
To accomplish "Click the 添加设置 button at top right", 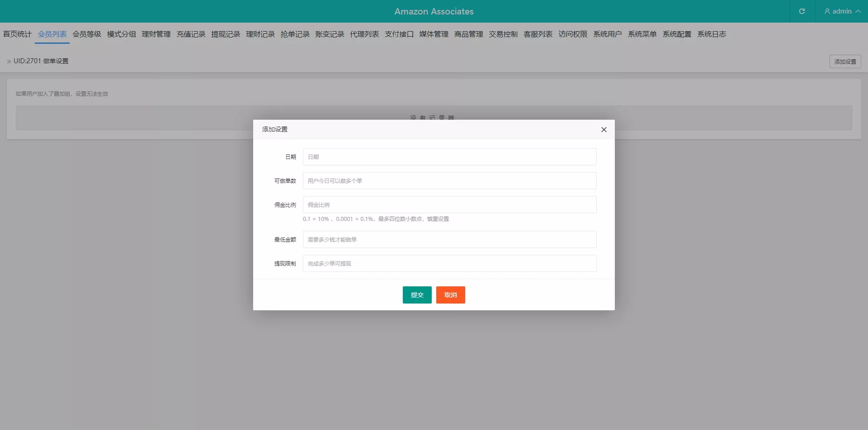I will coord(844,61).
